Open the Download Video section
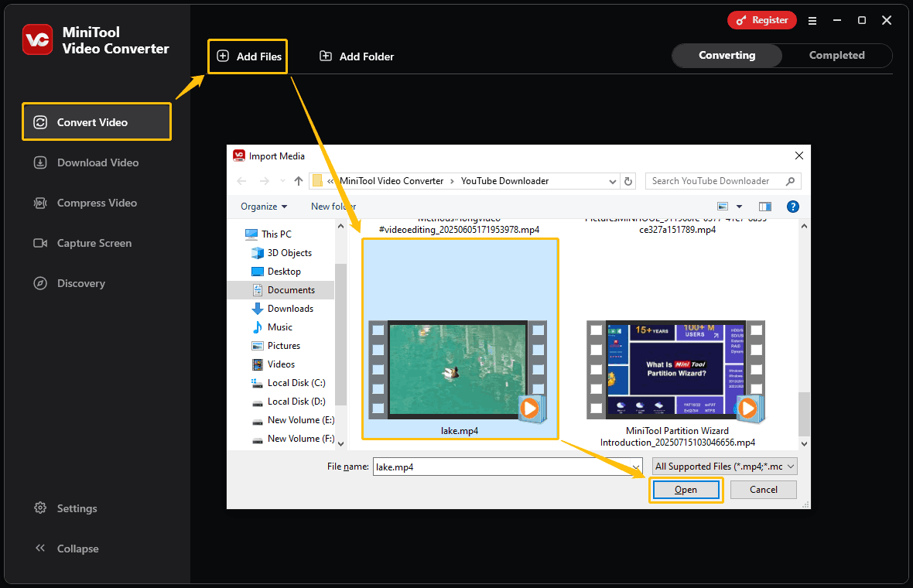Screen dimensions: 913x588 [97, 162]
